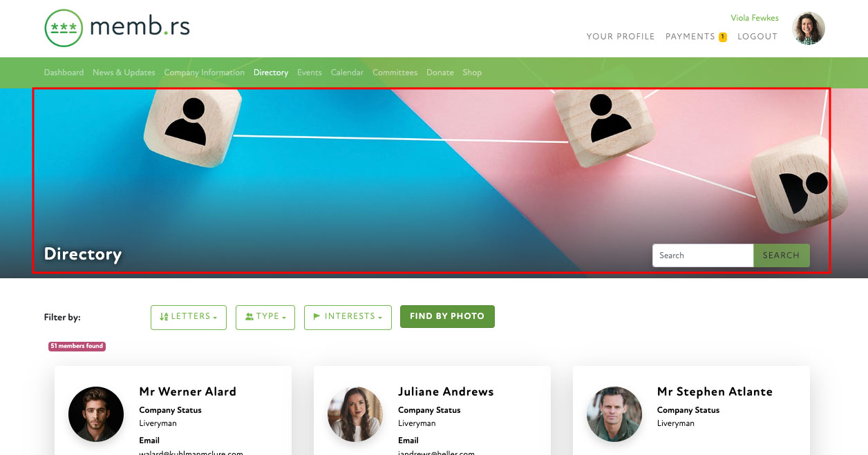Click the Your Profile link
This screenshot has height=455, width=868.
tap(621, 37)
